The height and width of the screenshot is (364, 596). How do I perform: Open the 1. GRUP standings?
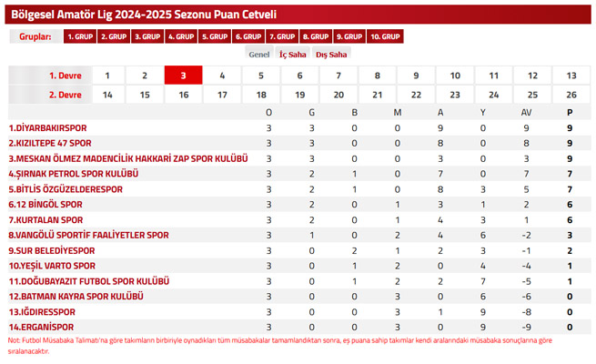click(80, 36)
